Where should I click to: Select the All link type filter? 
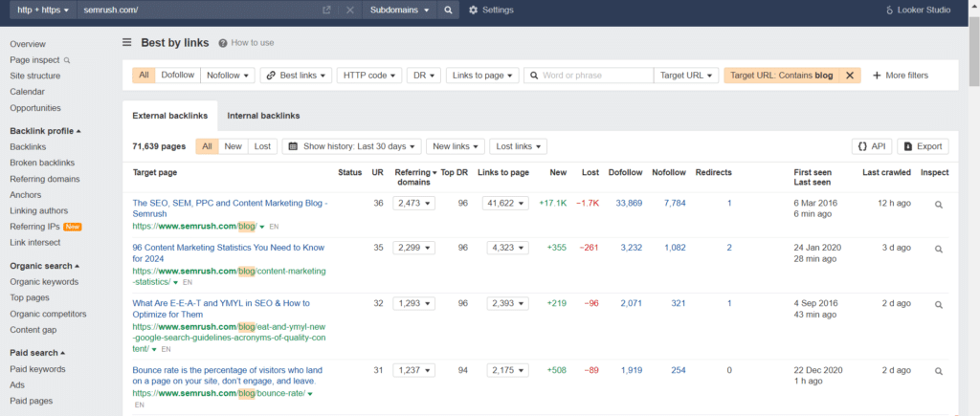tap(144, 75)
